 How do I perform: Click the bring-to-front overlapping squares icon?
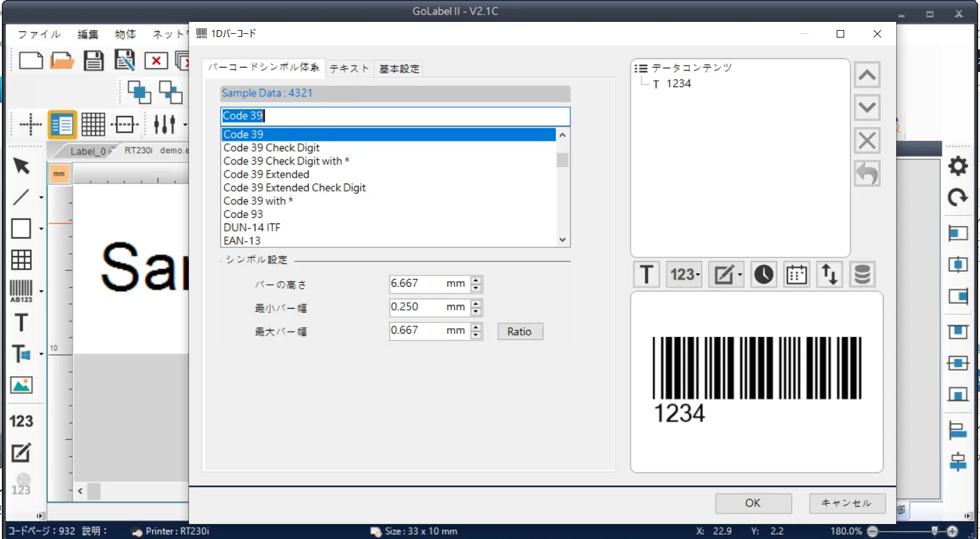tap(139, 92)
